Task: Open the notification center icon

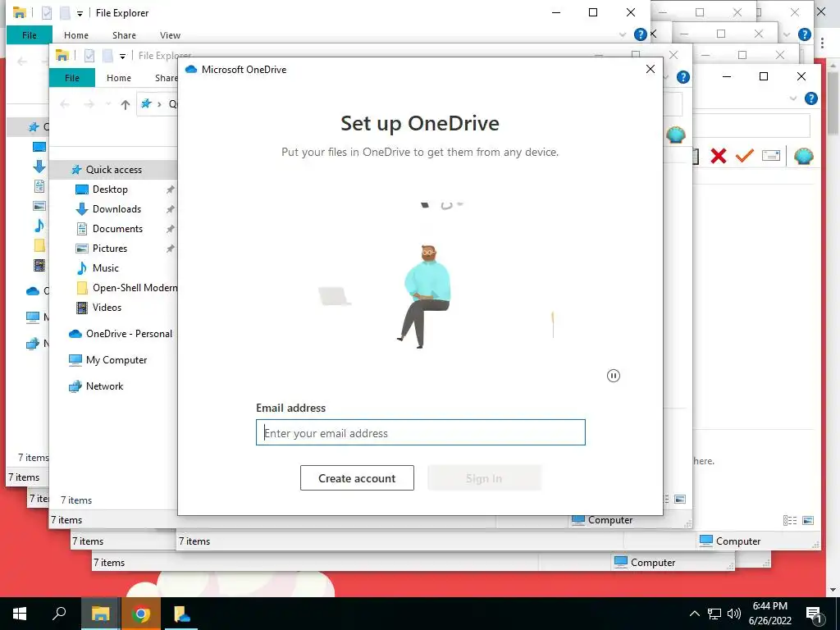Action: click(814, 614)
